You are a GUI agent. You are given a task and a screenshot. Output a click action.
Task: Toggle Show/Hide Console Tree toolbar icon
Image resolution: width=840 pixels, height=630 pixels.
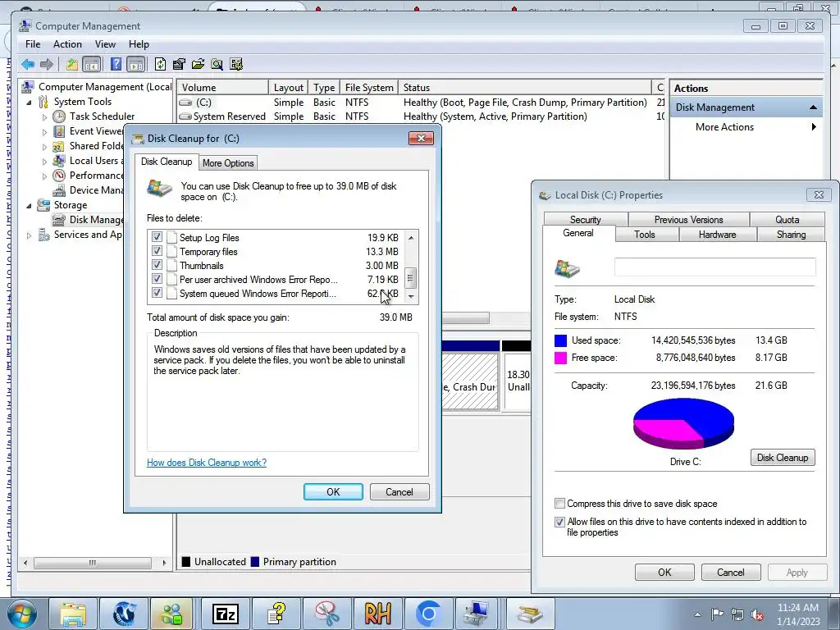pyautogui.click(x=92, y=65)
